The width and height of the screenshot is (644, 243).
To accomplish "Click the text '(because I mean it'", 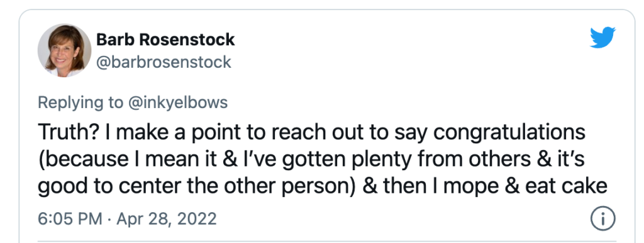I will [122, 160].
